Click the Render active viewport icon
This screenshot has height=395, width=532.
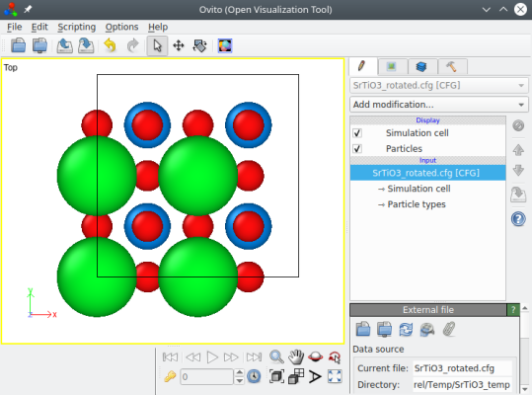(x=225, y=45)
